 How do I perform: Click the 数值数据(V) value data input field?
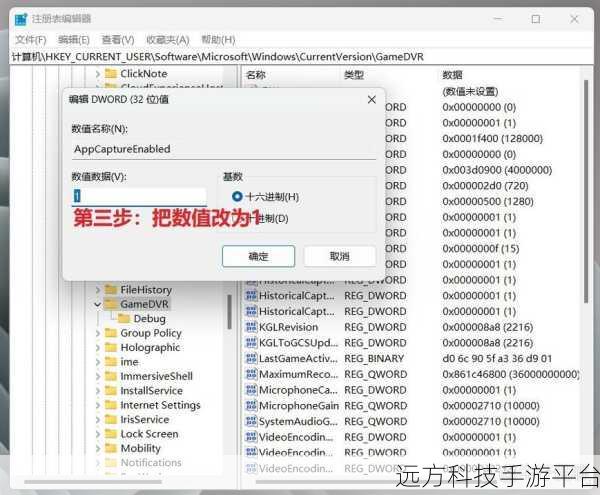(140, 196)
